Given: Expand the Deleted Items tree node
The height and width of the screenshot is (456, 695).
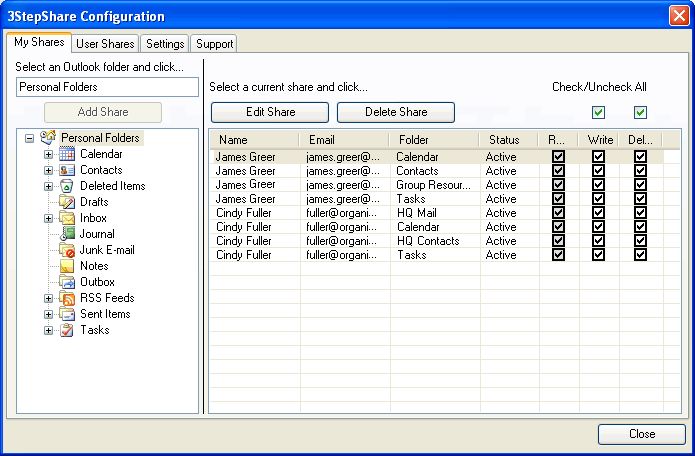Looking at the screenshot, I should pos(48,186).
